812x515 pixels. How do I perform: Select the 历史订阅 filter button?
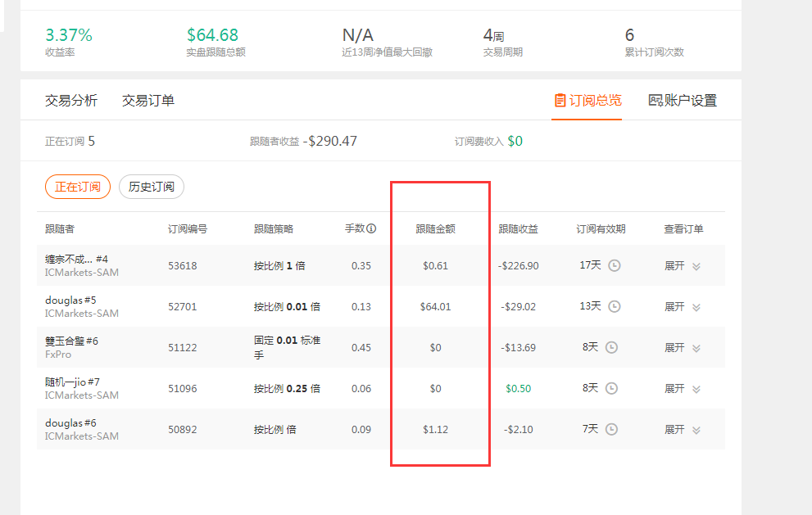pyautogui.click(x=152, y=187)
